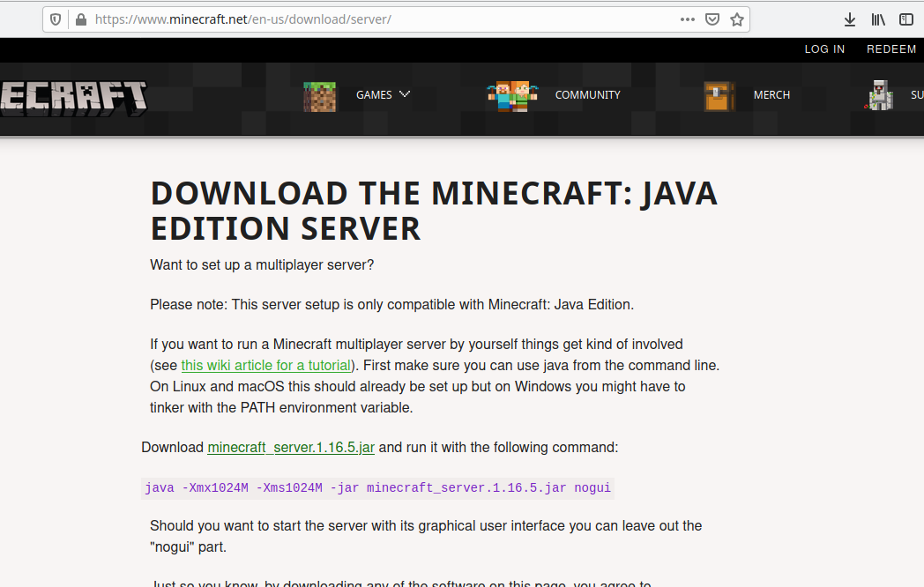Click the 'Please note: This server setup' paragraph

pyautogui.click(x=391, y=305)
